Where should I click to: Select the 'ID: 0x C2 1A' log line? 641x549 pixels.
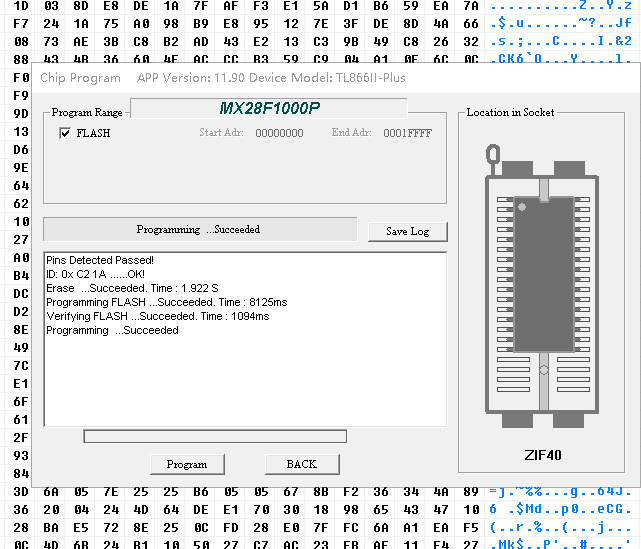[x=95, y=274]
